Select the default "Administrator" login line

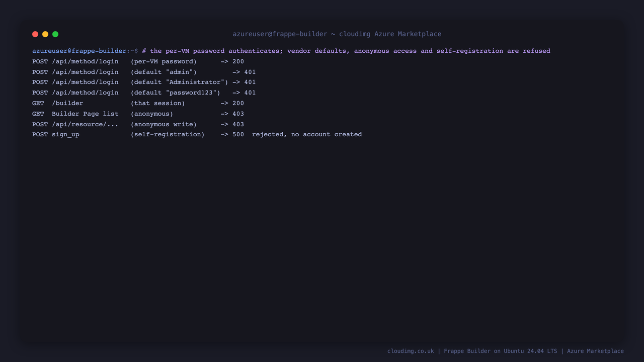point(144,82)
